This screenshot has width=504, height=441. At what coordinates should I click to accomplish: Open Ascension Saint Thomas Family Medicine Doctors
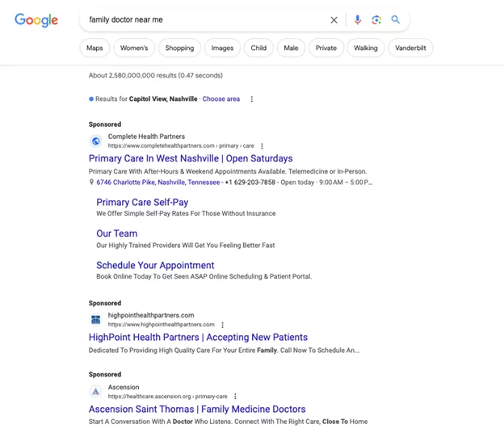[197, 409]
